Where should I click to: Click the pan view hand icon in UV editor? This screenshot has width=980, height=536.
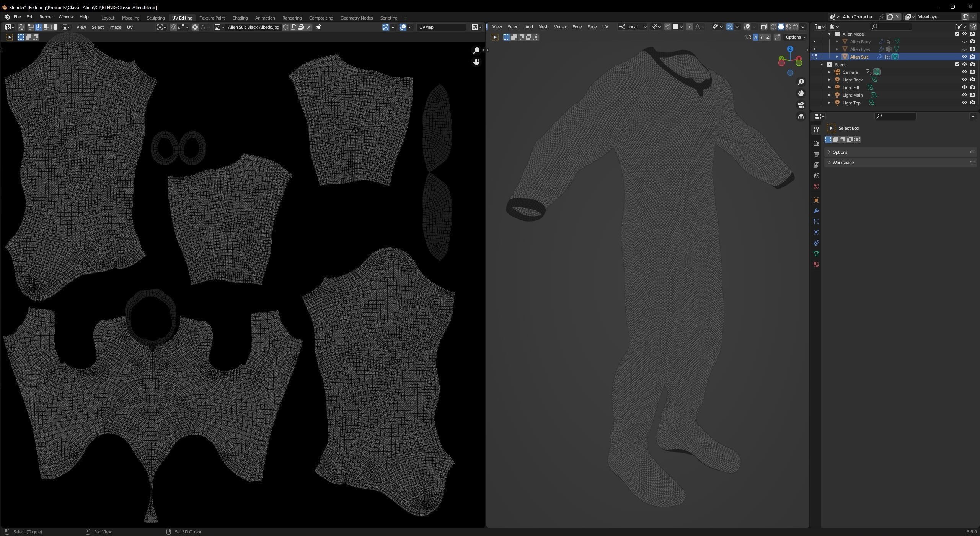point(476,62)
